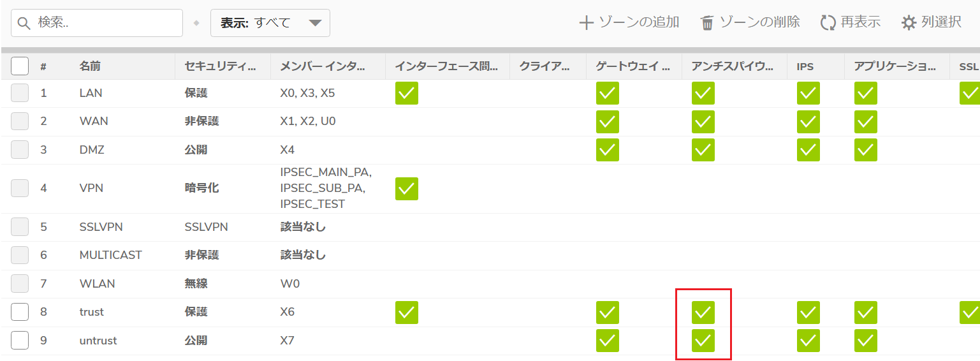980x361 pixels.
Task: Click the plus icon to add a zone
Action: (586, 23)
